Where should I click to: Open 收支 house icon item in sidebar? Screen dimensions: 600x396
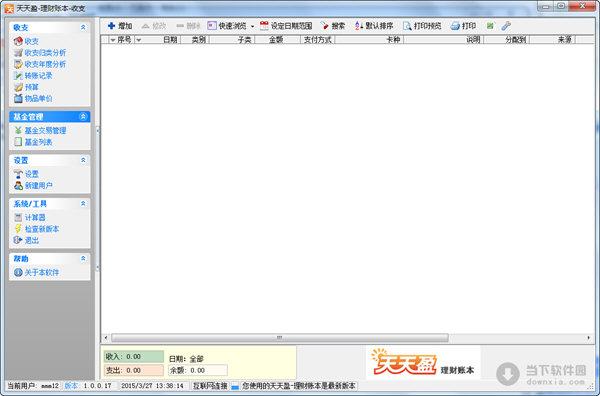[x=26, y=41]
